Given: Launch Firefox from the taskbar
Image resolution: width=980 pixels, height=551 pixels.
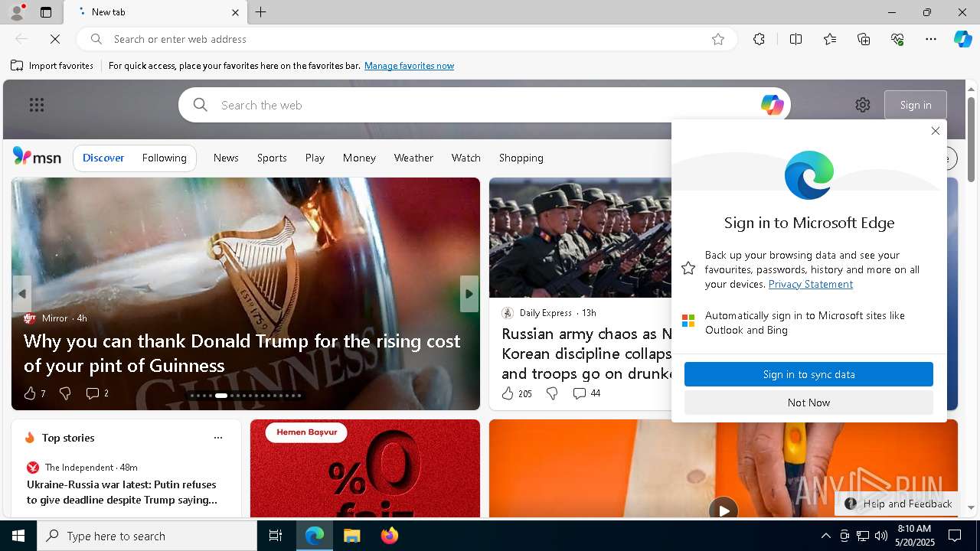Looking at the screenshot, I should pyautogui.click(x=389, y=536).
